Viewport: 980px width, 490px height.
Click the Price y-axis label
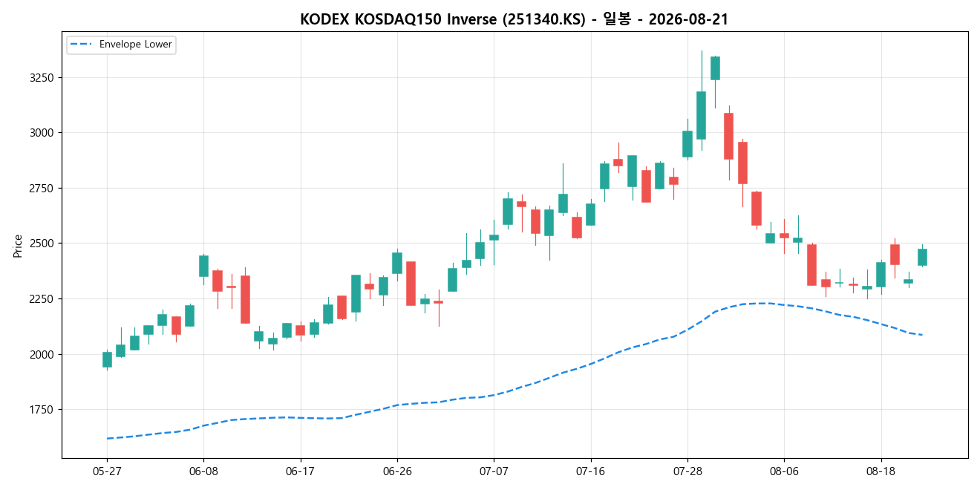(18, 245)
